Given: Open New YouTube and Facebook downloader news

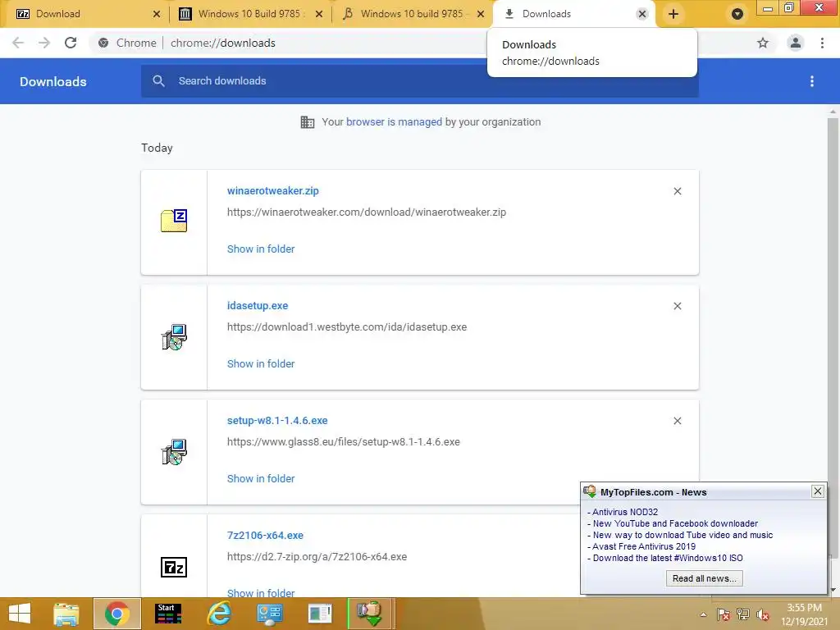Looking at the screenshot, I should point(675,523).
